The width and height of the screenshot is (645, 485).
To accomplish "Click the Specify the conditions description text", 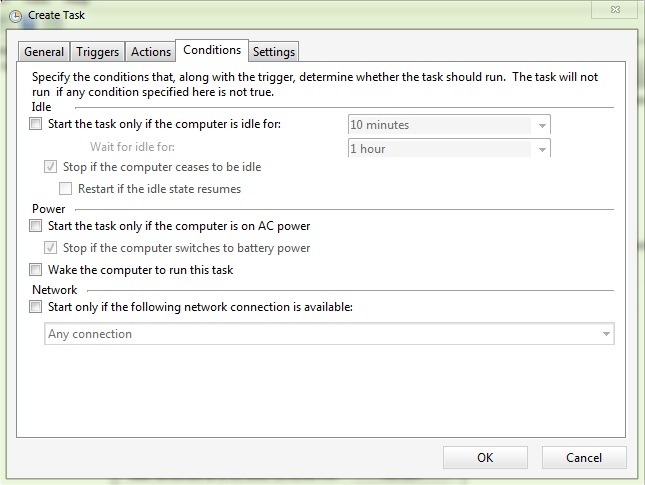I will 315,84.
